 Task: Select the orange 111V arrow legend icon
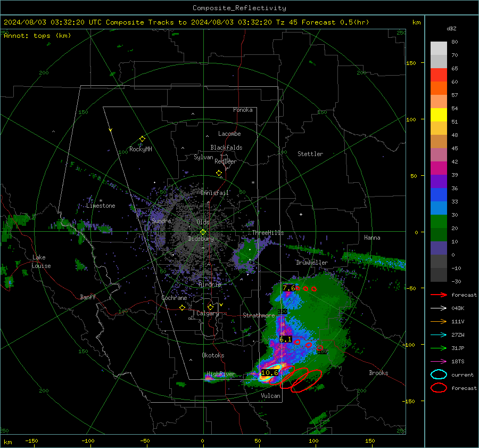click(x=439, y=321)
